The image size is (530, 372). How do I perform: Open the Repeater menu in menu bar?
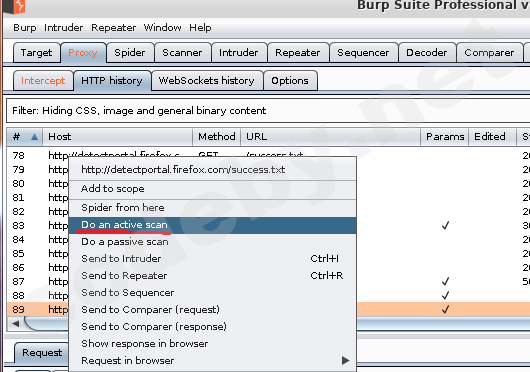point(113,28)
